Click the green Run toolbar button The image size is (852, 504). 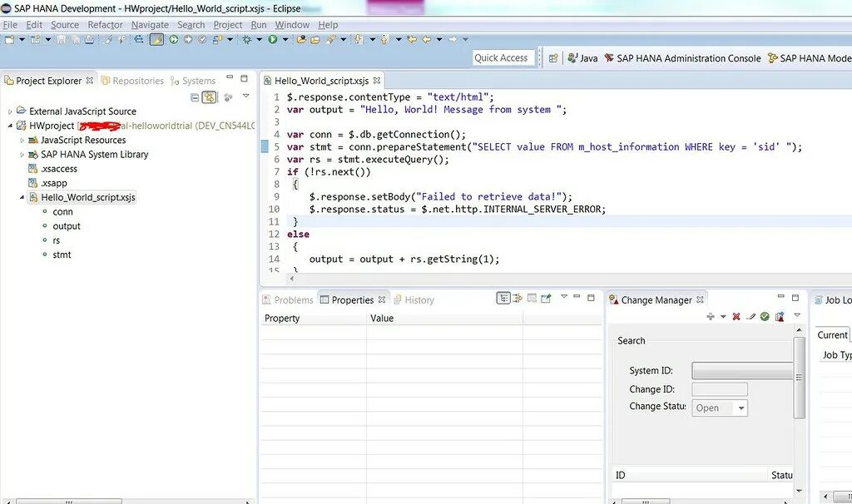pyautogui.click(x=273, y=40)
